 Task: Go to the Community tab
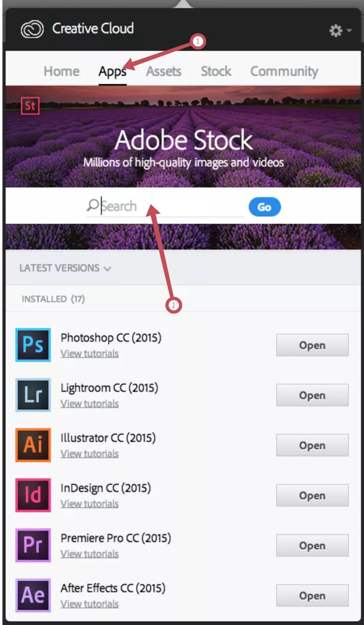pos(284,72)
